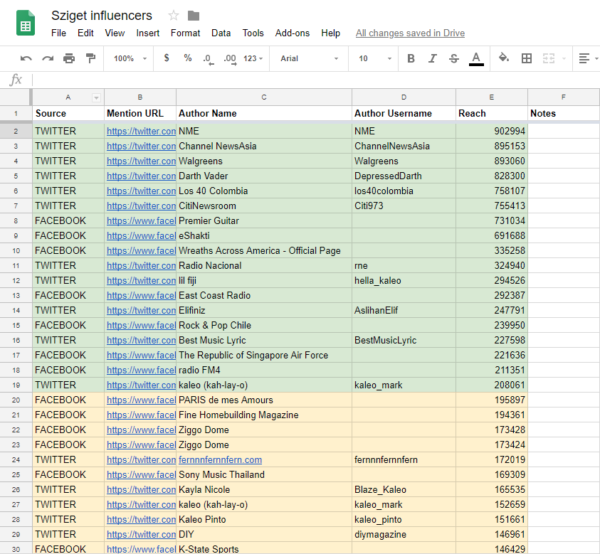The height and width of the screenshot is (554, 600).
Task: Select the Notes header cell
Action: click(x=563, y=113)
